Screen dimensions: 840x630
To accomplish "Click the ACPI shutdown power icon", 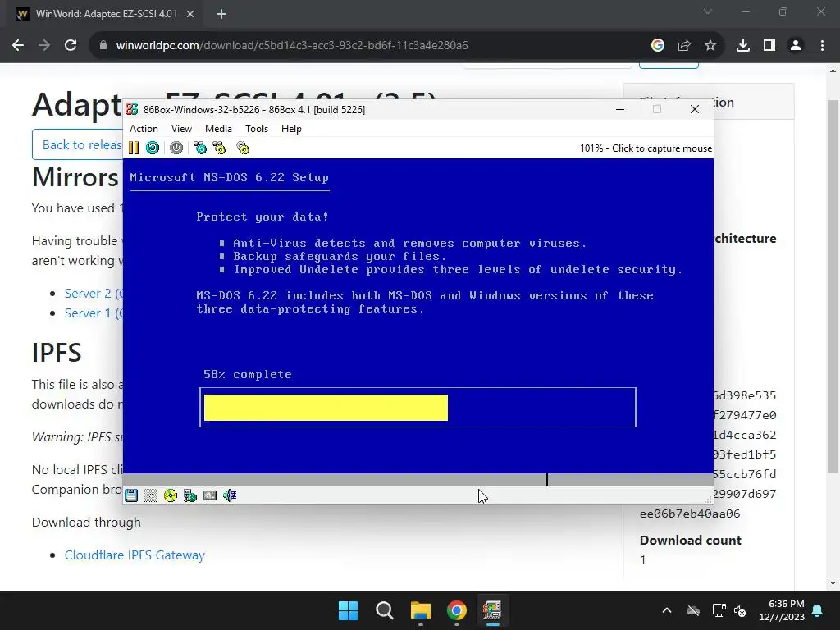I will (x=176, y=148).
